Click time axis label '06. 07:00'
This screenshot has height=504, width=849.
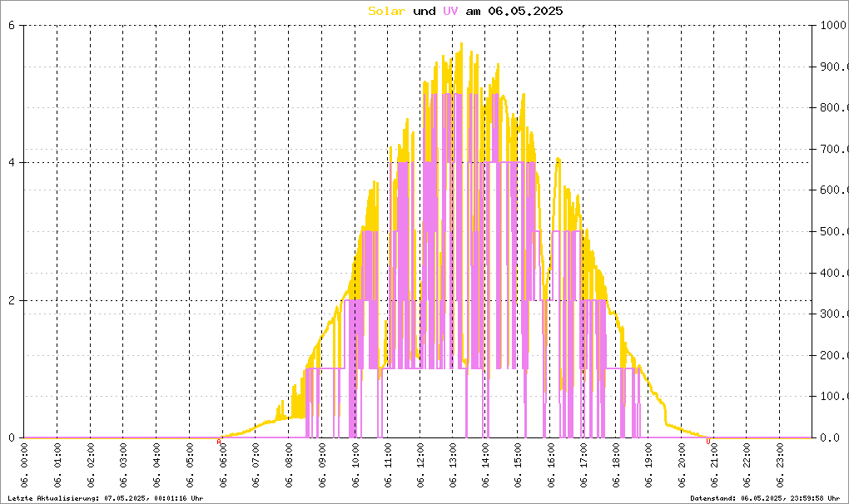(x=255, y=465)
